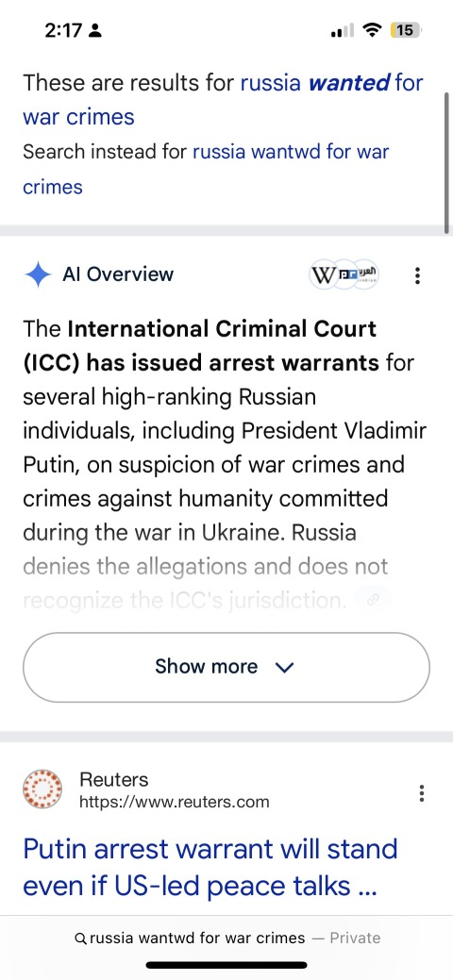Tap the battery indicator in status bar
The height and width of the screenshot is (980, 453).
406,29
